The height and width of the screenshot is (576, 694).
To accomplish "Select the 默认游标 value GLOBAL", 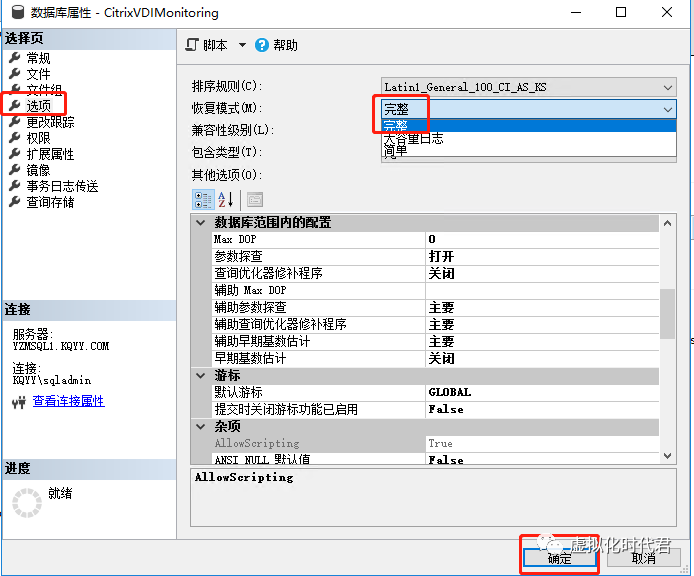I will (x=542, y=393).
